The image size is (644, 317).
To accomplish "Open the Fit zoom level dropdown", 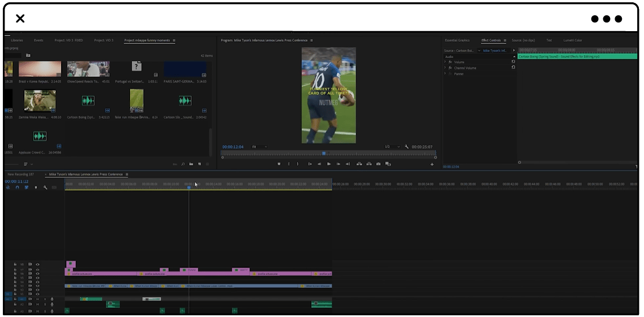I will [260, 147].
